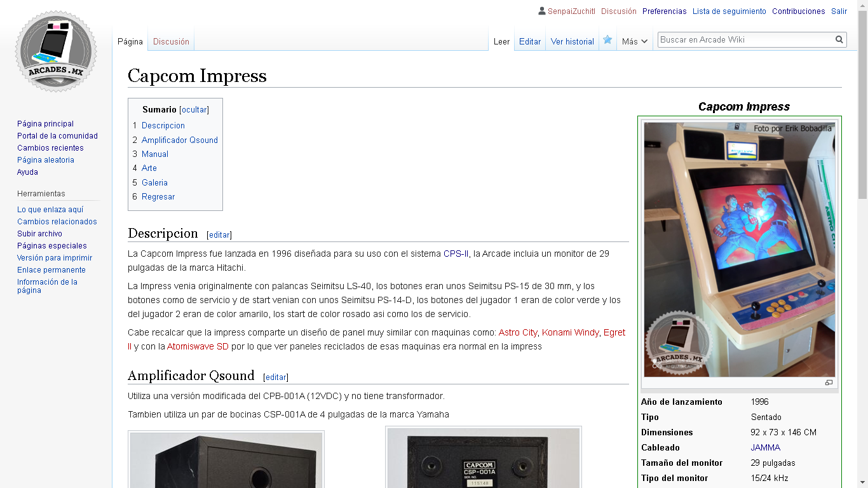Viewport: 868px width, 488px height.
Task: Click the Preferencias link
Action: [664, 11]
